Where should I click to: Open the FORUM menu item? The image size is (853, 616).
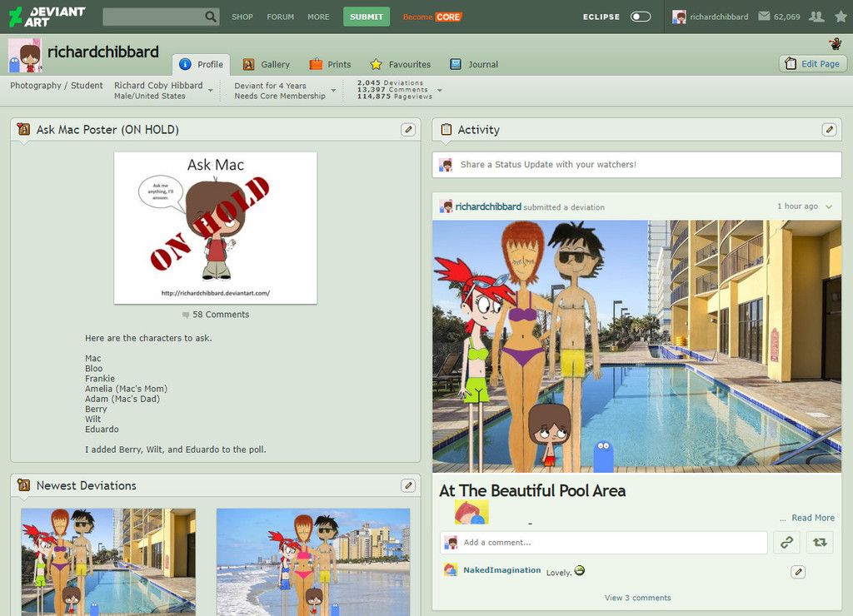280,17
